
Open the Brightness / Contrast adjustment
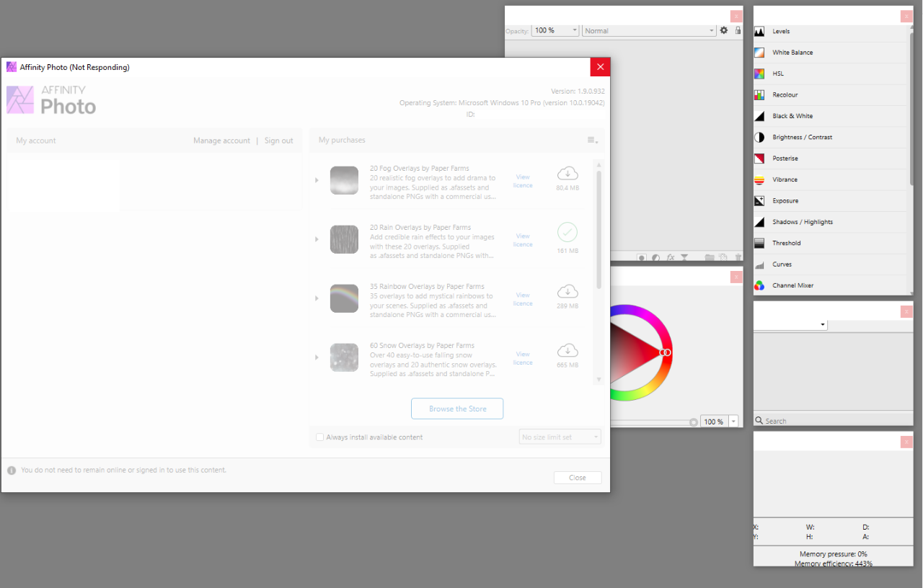pyautogui.click(x=829, y=137)
